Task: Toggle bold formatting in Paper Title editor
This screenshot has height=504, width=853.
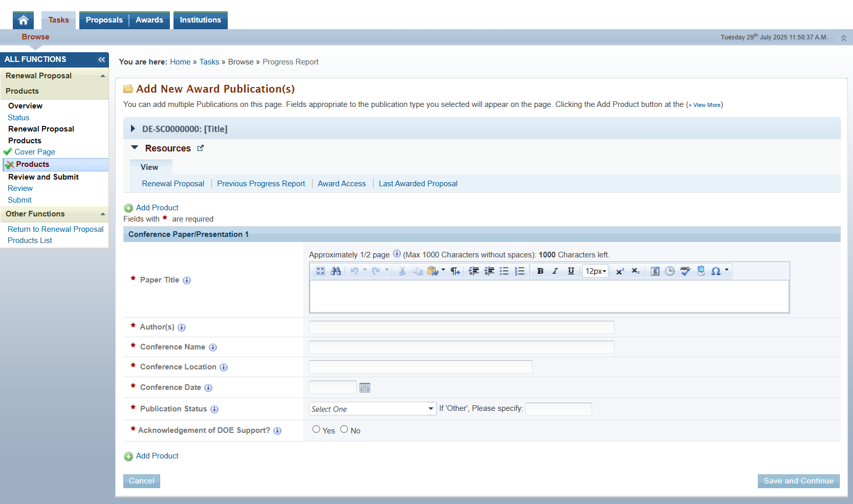Action: point(540,271)
